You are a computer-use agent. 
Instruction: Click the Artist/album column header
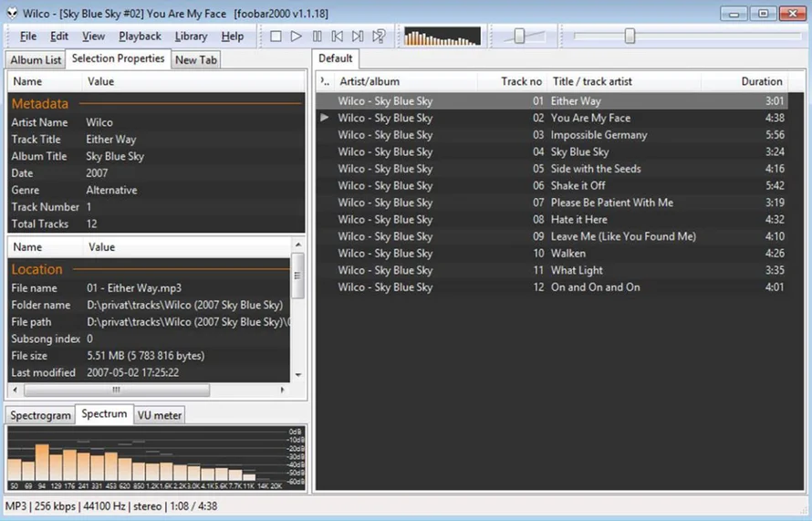tap(405, 81)
